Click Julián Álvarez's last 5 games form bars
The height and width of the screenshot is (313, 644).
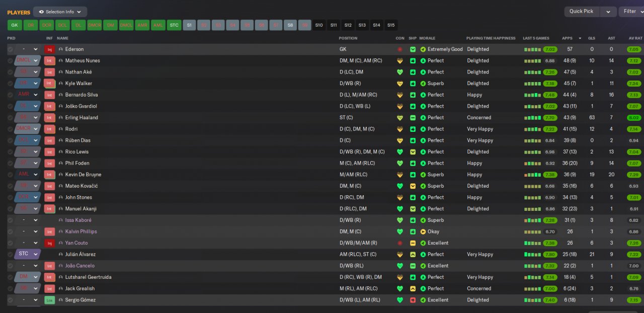pyautogui.click(x=532, y=255)
